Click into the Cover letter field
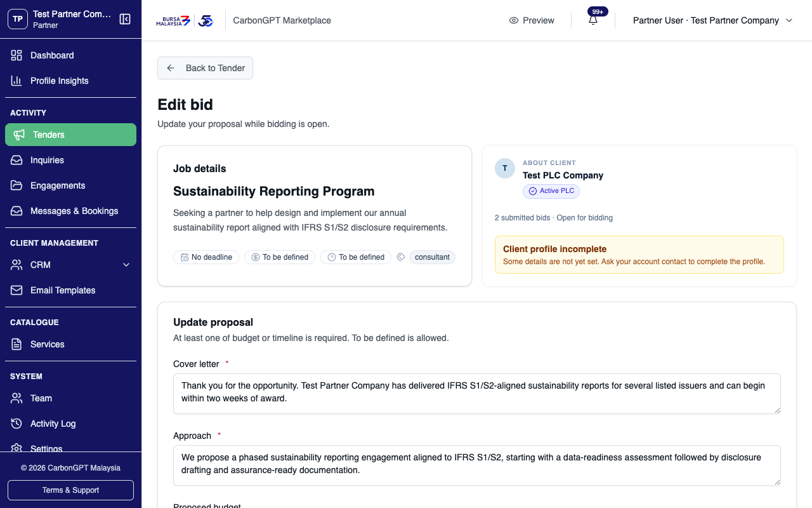The width and height of the screenshot is (812, 508). [477, 394]
